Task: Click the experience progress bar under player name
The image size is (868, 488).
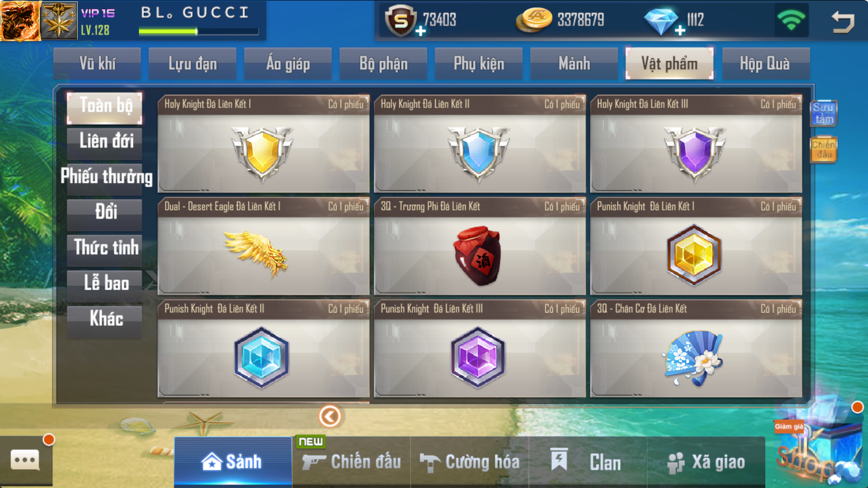Action: [198, 31]
